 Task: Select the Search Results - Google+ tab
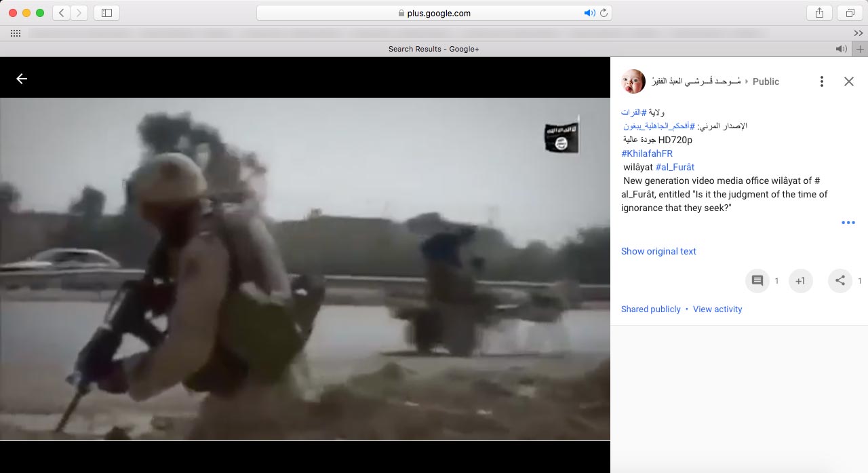pos(433,49)
